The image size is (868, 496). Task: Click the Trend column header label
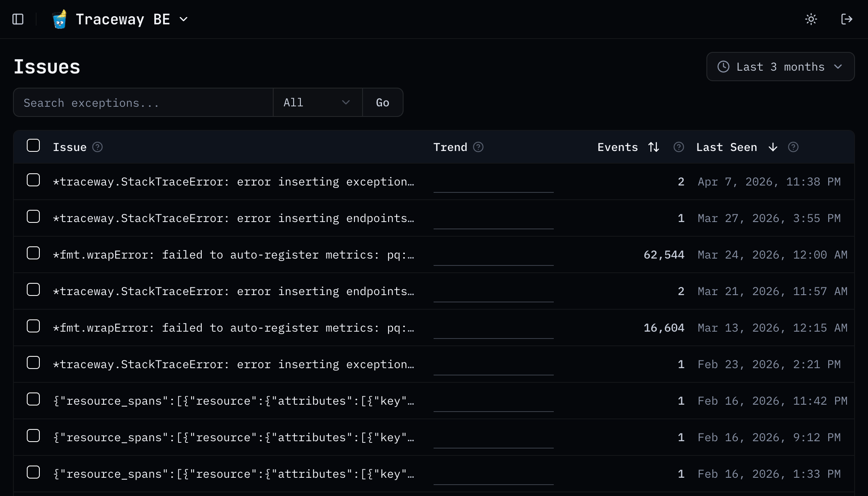[450, 147]
